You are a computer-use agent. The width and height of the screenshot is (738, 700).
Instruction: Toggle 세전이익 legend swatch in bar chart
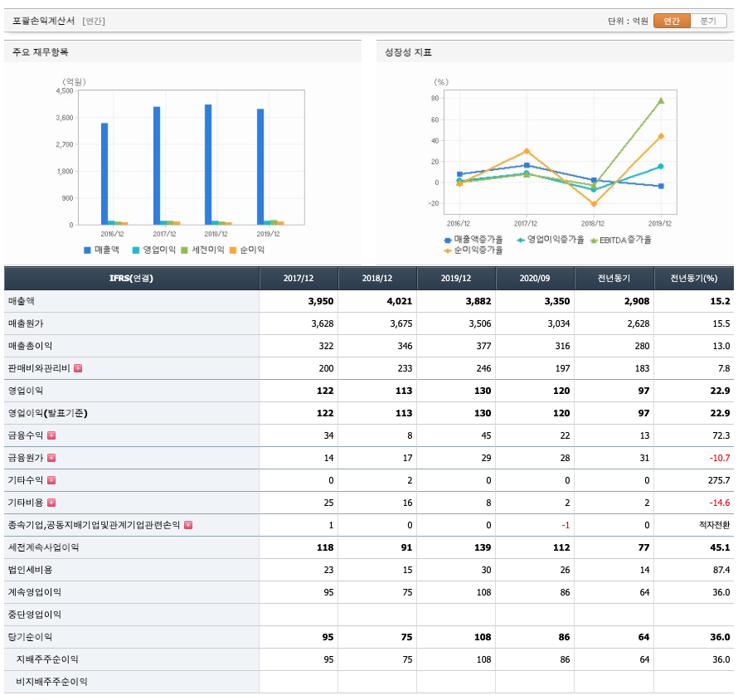[184, 250]
